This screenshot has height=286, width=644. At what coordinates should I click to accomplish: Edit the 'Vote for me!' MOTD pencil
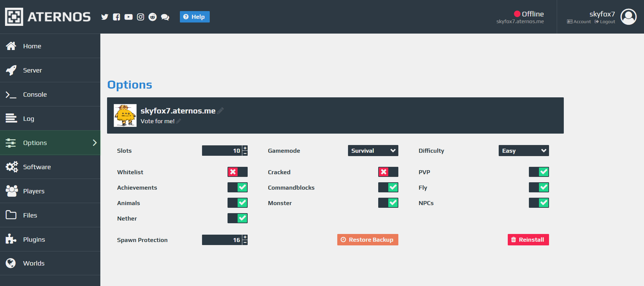coord(179,121)
